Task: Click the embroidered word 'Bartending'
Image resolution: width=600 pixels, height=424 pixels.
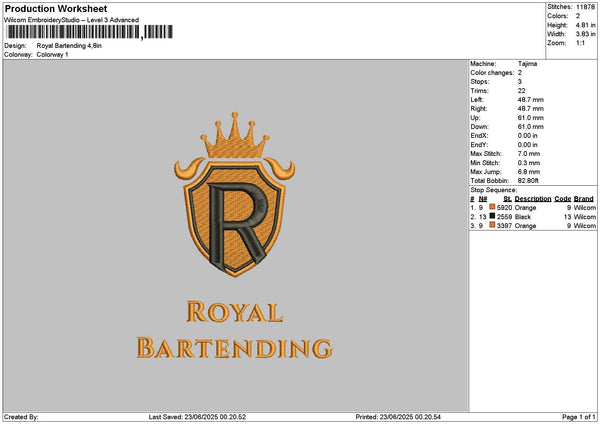Action: (235, 348)
